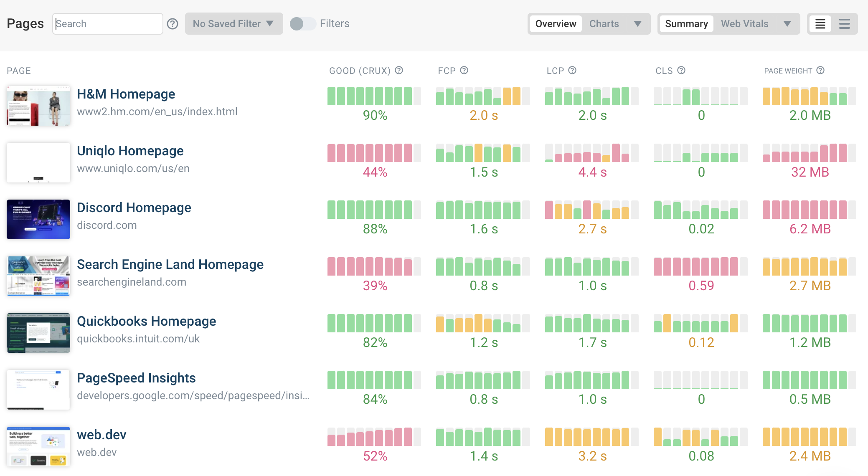
Task: Click Uniqlo's 4.4 s LCP value
Action: tap(592, 172)
